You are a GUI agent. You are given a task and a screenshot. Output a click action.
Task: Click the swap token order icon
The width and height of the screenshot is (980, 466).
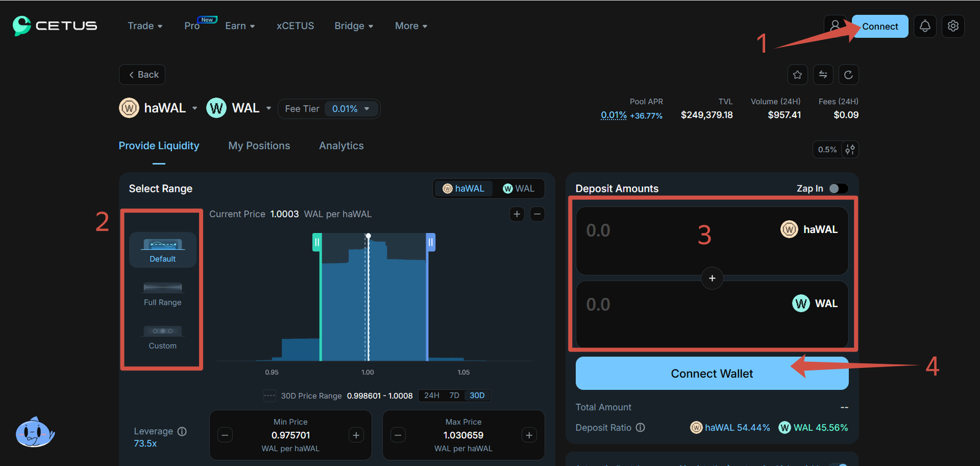click(x=823, y=75)
